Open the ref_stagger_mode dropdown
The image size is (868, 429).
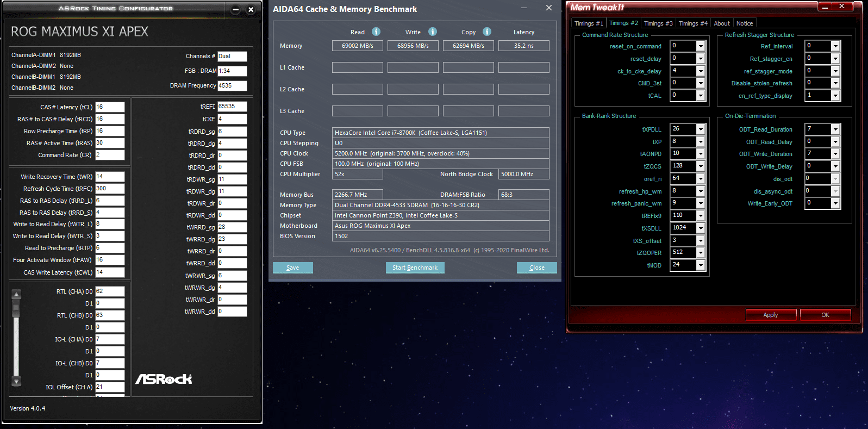(835, 71)
